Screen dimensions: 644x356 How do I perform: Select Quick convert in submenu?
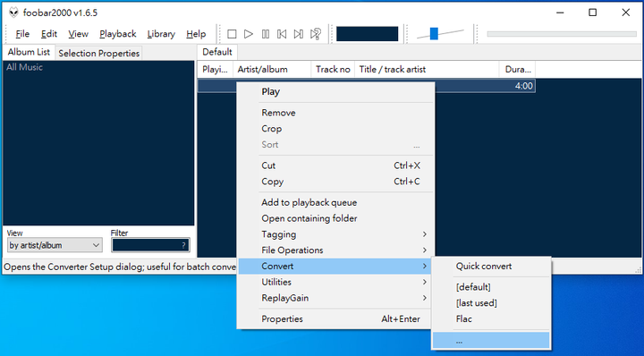491,266
